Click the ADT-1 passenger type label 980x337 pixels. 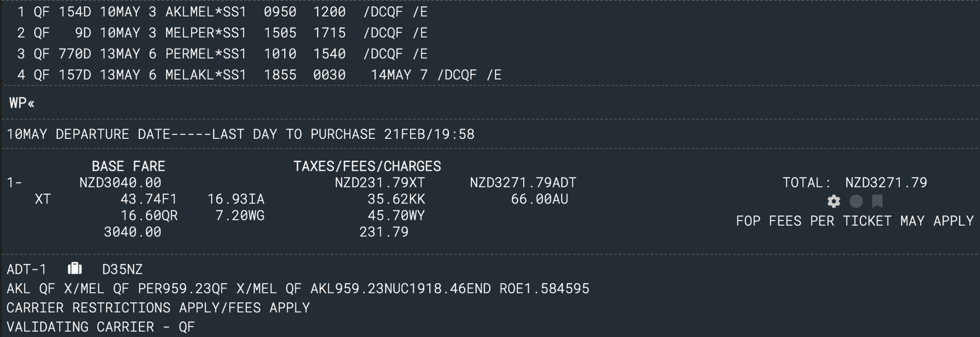tap(26, 269)
